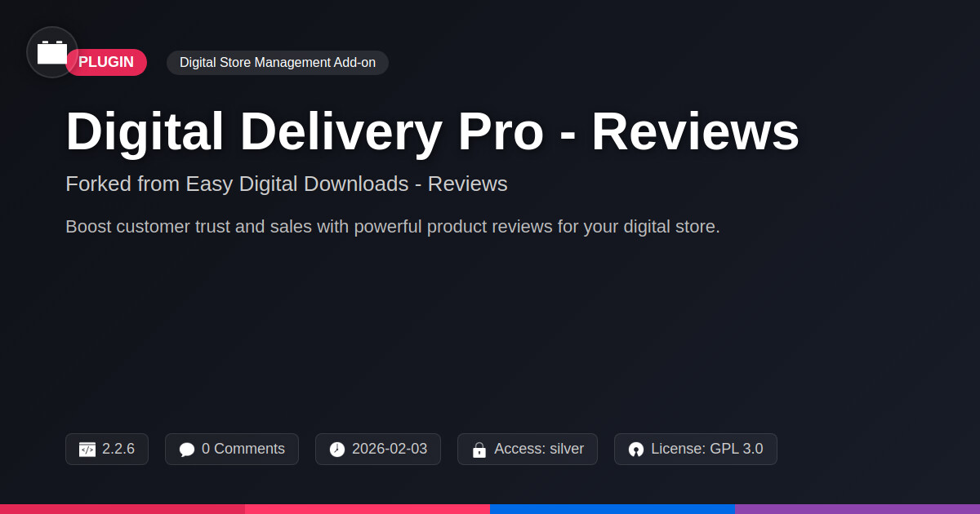Image resolution: width=980 pixels, height=514 pixels.
Task: Click the plugin brick icon in circle
Action: (x=52, y=52)
